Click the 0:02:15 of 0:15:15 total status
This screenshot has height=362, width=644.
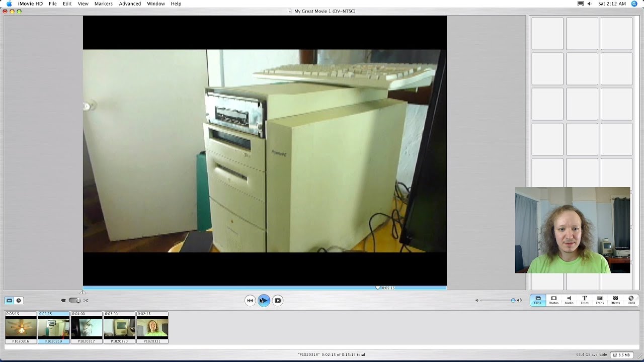[342, 354]
